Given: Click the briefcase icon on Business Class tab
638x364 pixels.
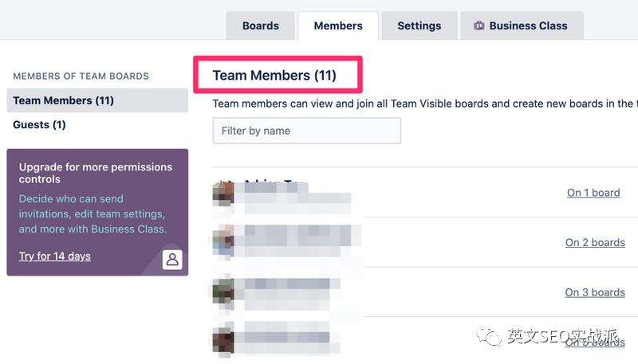Looking at the screenshot, I should click(479, 25).
